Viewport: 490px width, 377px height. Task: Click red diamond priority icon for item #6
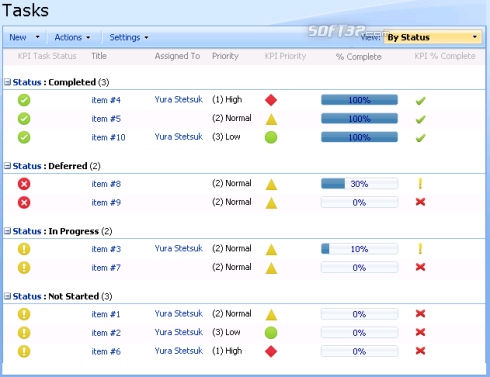[x=271, y=351]
